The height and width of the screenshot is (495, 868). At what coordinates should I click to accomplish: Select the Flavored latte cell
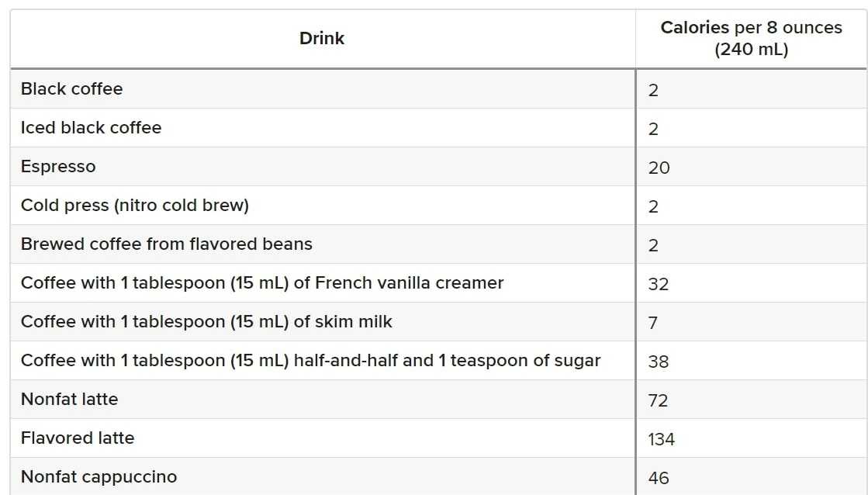click(78, 438)
